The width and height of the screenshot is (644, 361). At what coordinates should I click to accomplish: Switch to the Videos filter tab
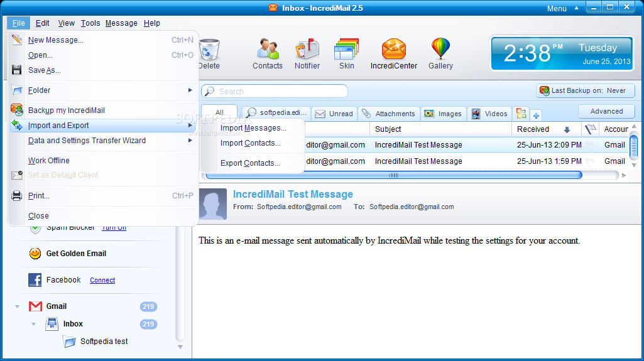click(x=489, y=114)
